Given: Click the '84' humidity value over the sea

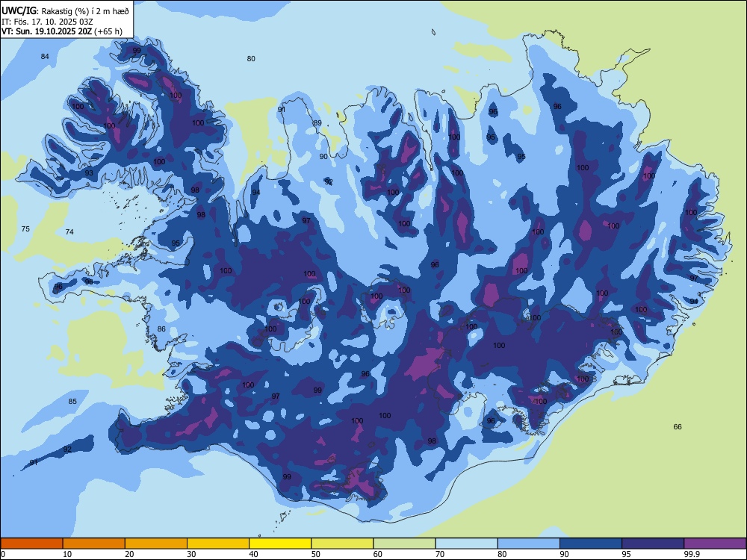Looking at the screenshot, I should (45, 56).
